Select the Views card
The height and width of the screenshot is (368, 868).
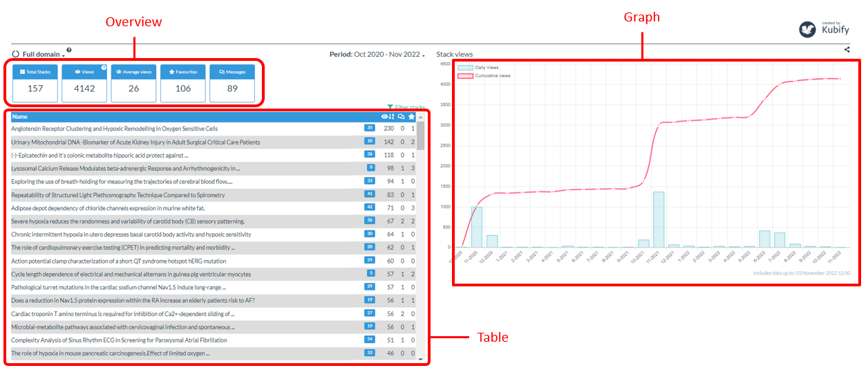[84, 84]
